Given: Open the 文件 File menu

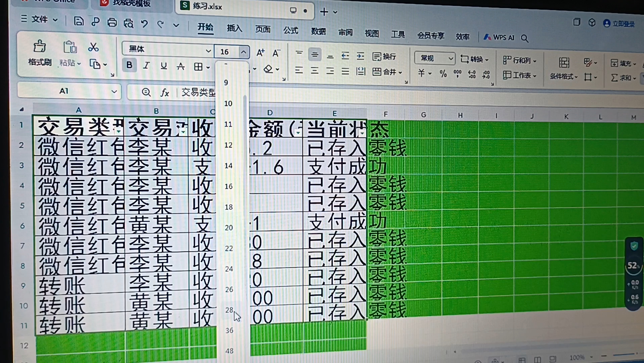Looking at the screenshot, I should (x=39, y=19).
